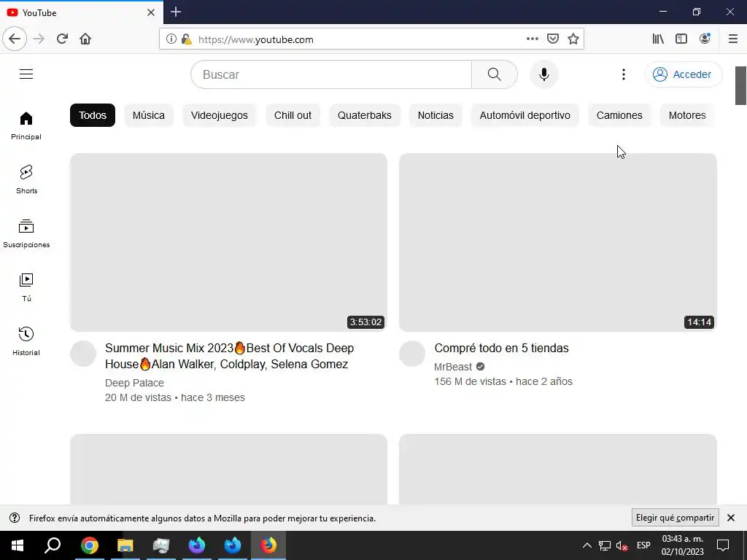The width and height of the screenshot is (747, 560).
Task: Click the Firefox forward arrow button
Action: pyautogui.click(x=39, y=39)
